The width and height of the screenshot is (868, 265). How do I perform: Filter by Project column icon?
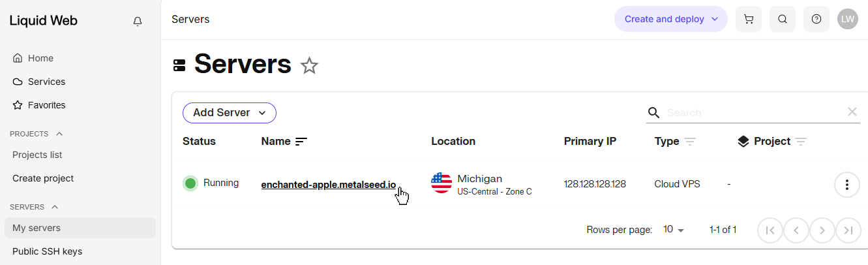(x=801, y=142)
